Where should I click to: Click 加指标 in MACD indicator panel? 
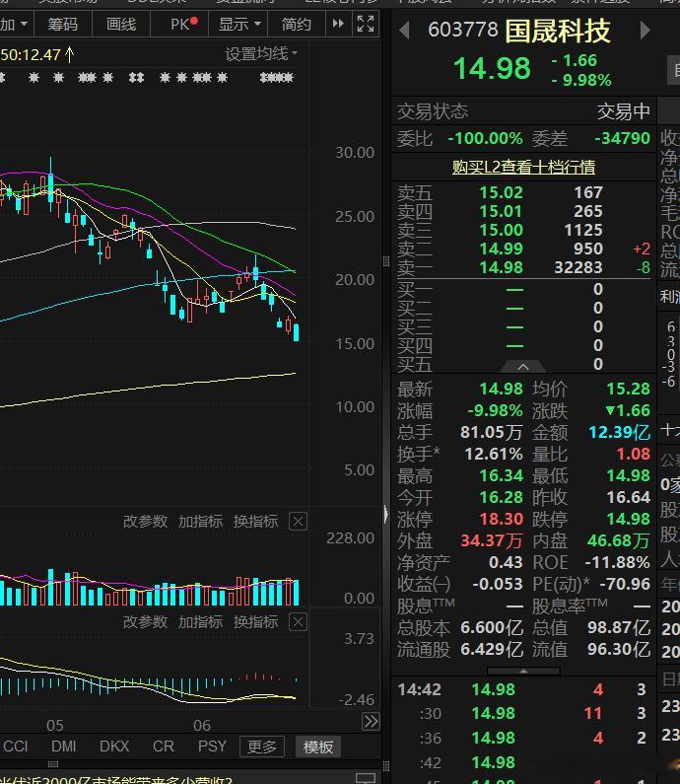200,621
